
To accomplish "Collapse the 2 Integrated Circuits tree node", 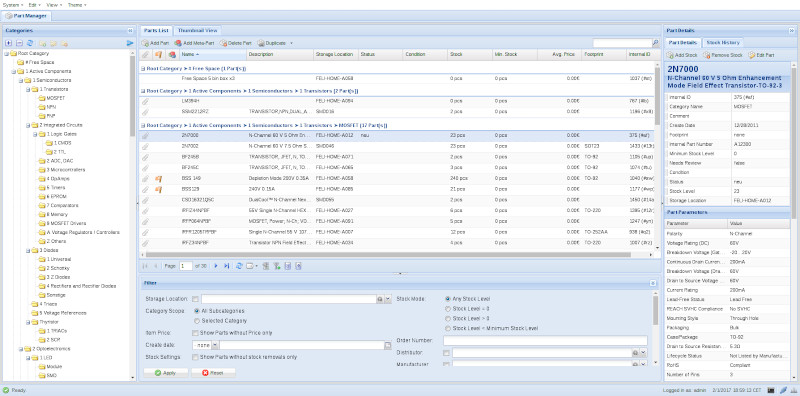I will click(28, 125).
